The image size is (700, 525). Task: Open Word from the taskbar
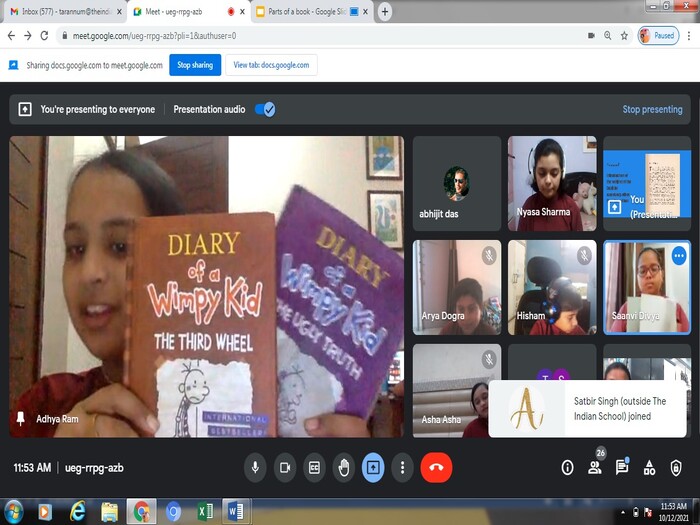pos(235,512)
